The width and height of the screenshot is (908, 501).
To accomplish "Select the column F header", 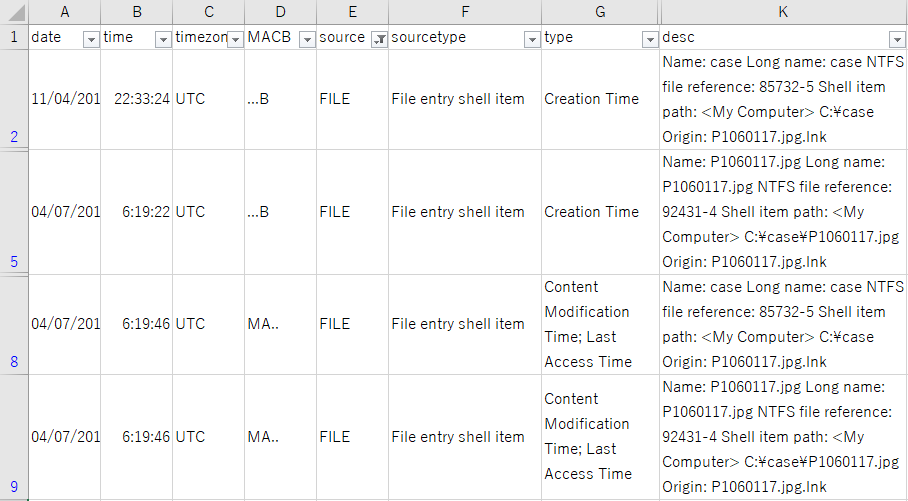I will tap(465, 12).
